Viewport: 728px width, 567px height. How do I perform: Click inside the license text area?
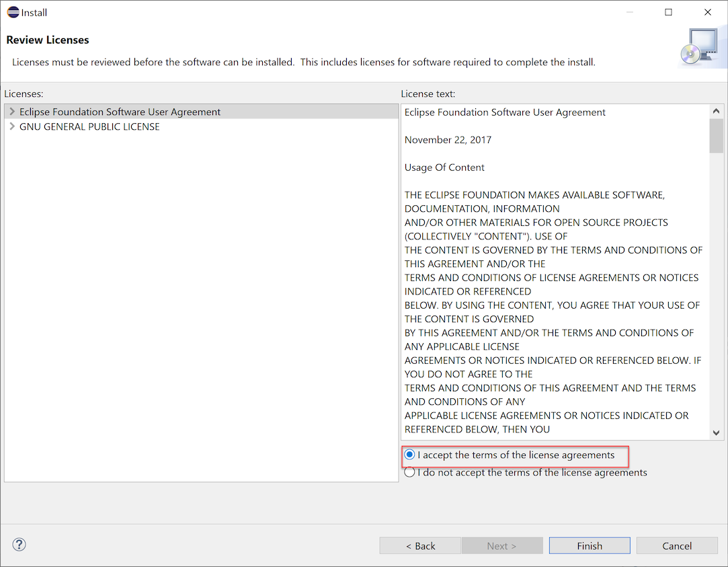555,269
